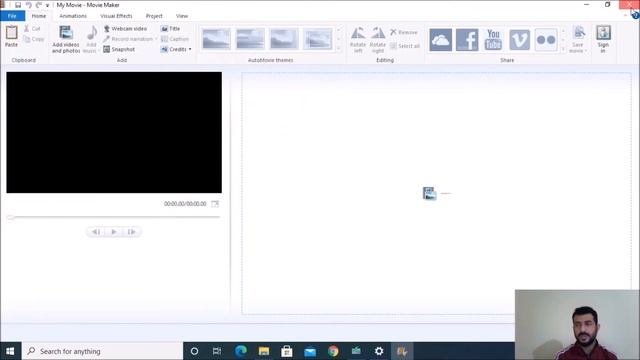The image size is (640, 360).
Task: Collapse the ribbon using the small arrow
Action: click(x=626, y=16)
